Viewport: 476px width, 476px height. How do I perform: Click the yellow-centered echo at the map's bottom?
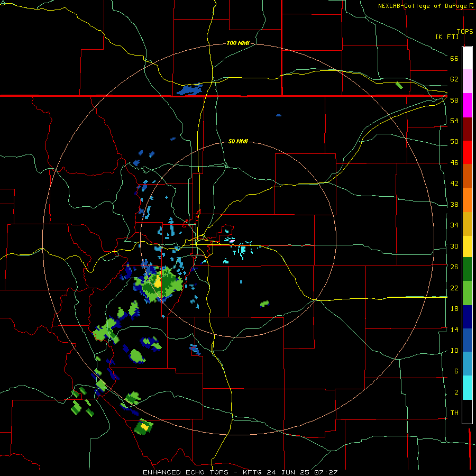[144, 426]
